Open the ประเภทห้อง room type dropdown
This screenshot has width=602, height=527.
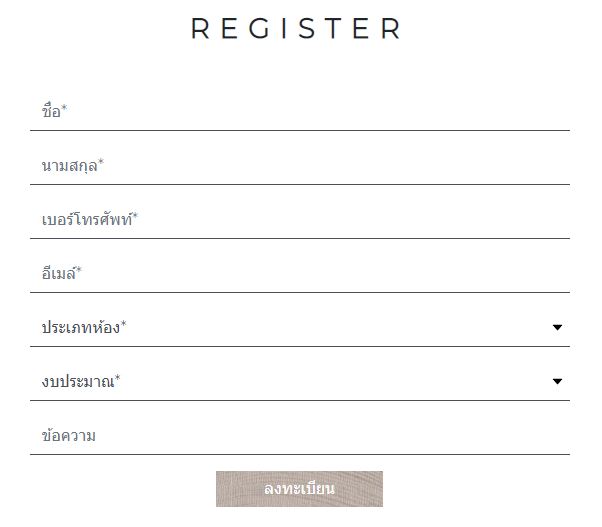tap(300, 328)
